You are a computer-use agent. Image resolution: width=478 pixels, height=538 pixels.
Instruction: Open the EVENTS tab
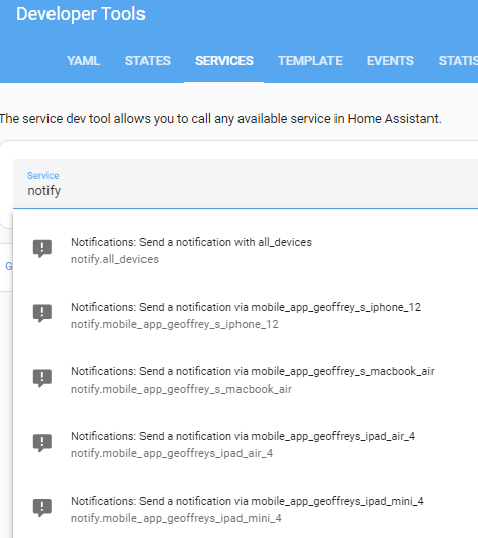pos(390,61)
